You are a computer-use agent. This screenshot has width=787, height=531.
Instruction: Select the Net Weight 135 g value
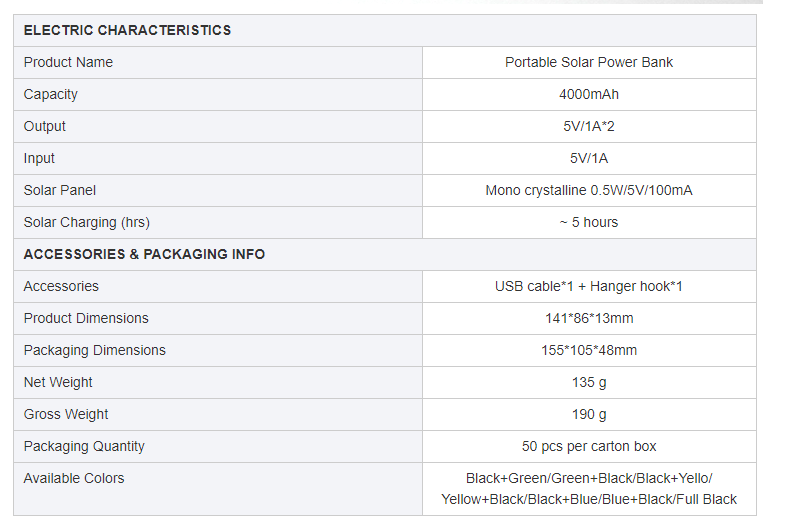(x=589, y=382)
